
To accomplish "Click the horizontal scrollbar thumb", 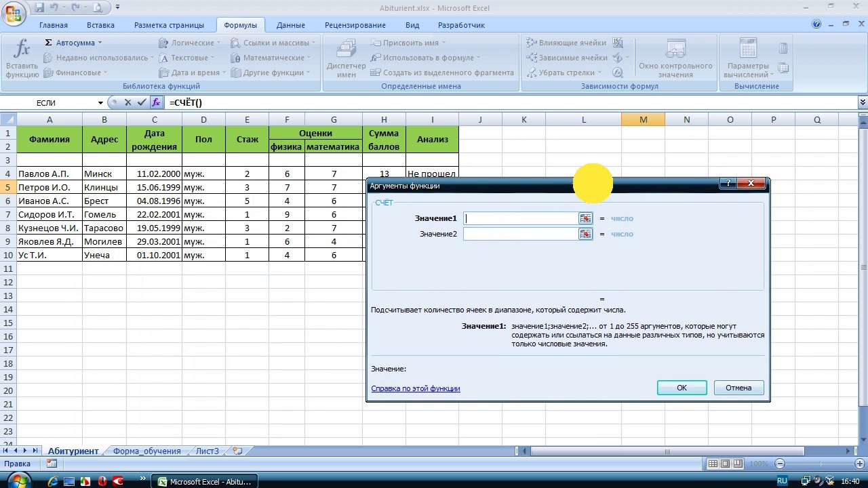I will [667, 451].
